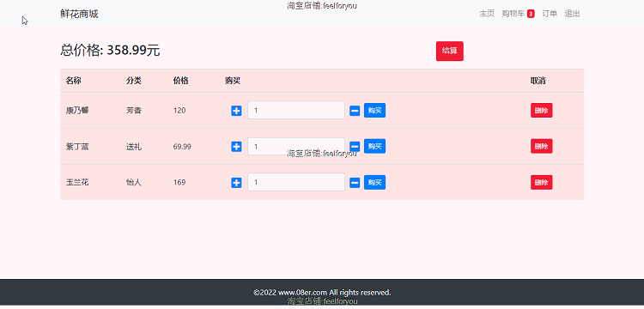
Task: Click the 送礼 category cell
Action: [x=134, y=147]
